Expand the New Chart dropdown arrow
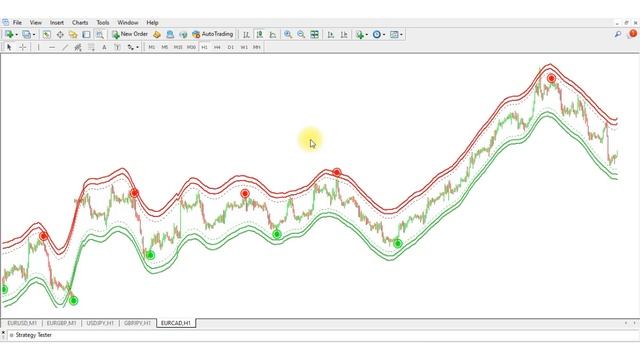This screenshot has width=640, height=360. click(16, 35)
